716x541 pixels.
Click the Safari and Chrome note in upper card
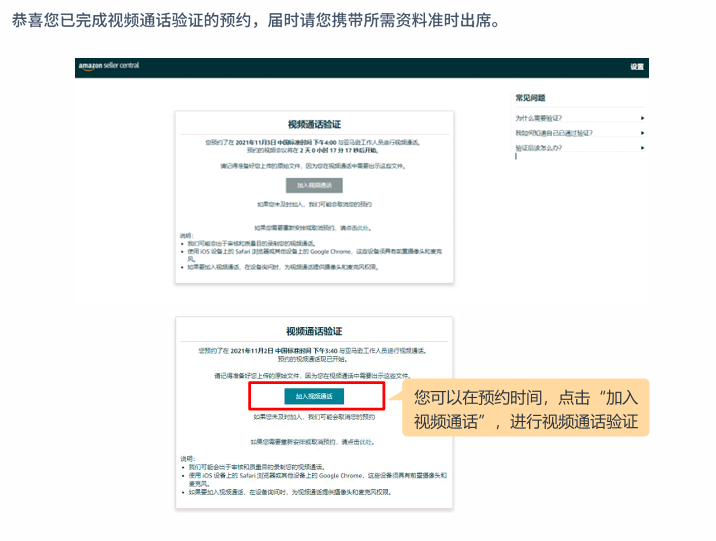314,251
